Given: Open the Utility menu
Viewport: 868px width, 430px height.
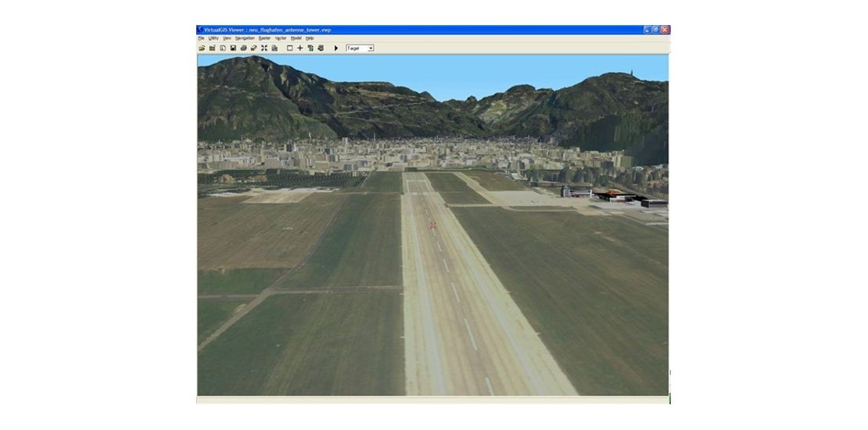Looking at the screenshot, I should click(213, 38).
